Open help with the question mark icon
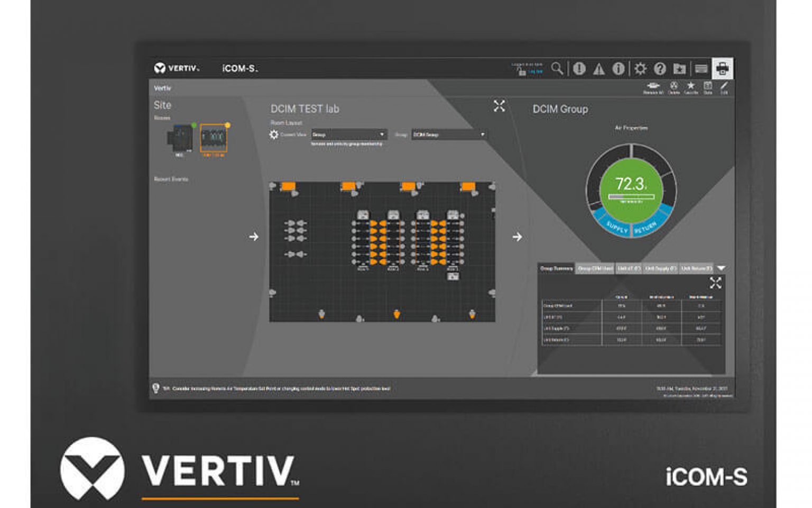812x508 pixels. click(x=659, y=68)
